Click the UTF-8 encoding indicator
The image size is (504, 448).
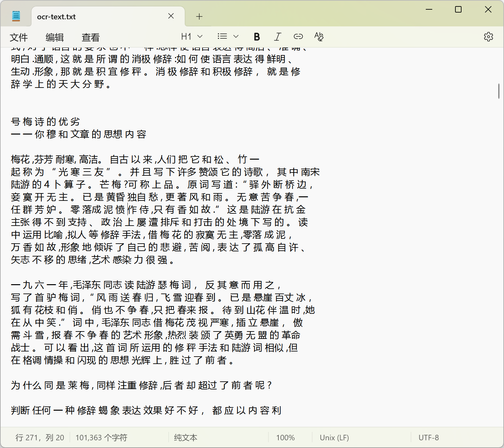click(429, 437)
